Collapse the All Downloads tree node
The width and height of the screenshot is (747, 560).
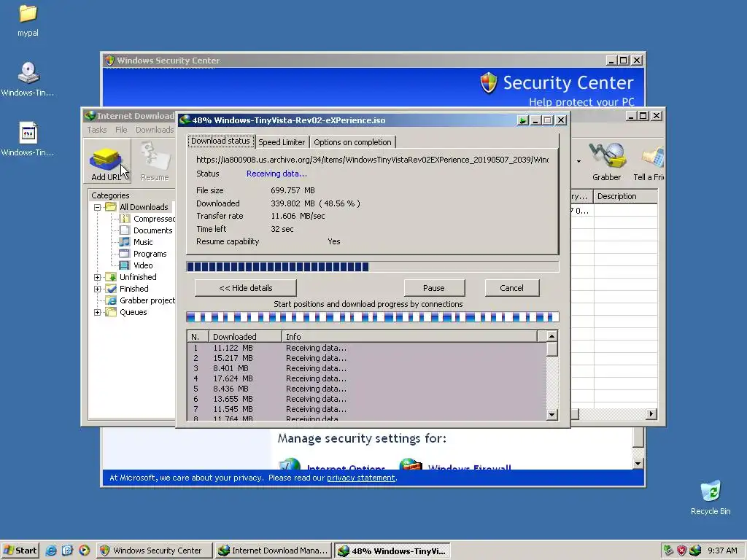click(x=97, y=207)
